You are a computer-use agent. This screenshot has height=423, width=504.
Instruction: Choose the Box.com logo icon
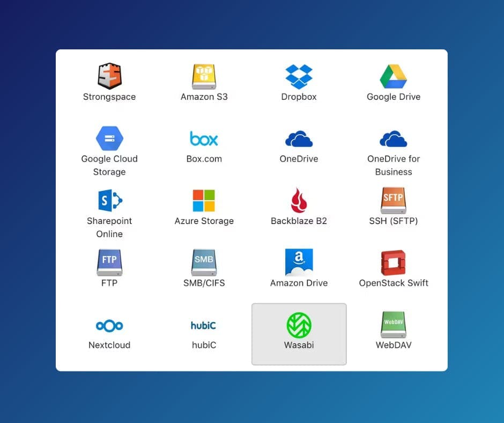pos(204,138)
